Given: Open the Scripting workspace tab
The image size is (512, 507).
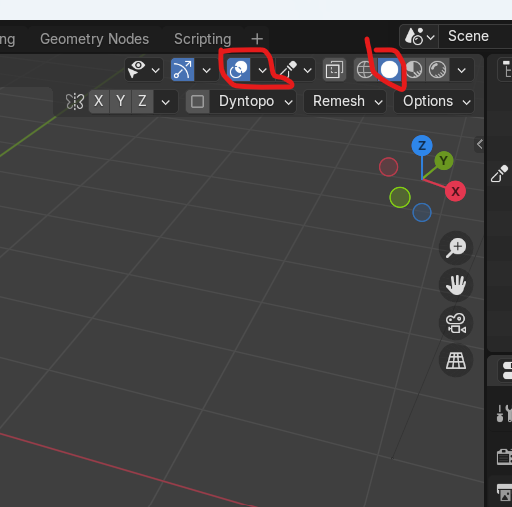Looking at the screenshot, I should [203, 39].
